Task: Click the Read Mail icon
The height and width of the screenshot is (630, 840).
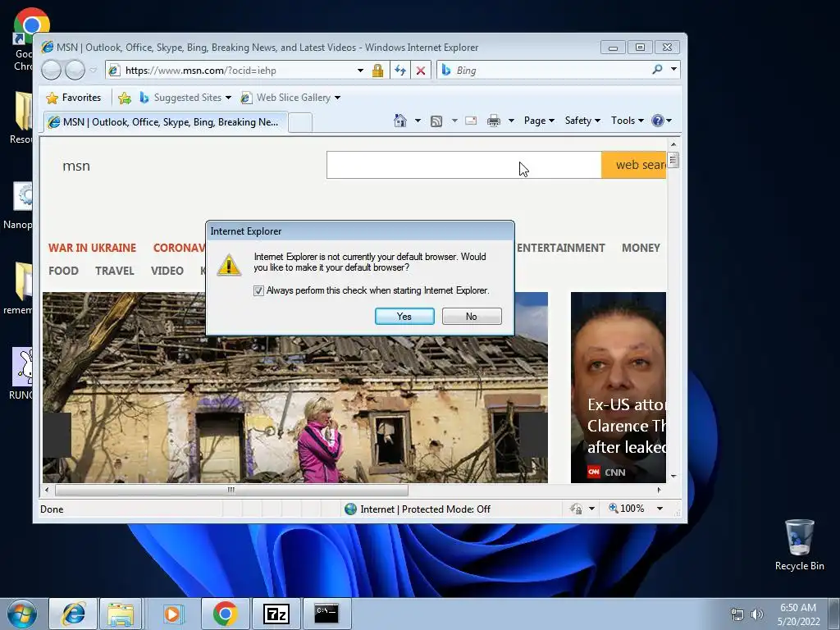Action: [471, 121]
